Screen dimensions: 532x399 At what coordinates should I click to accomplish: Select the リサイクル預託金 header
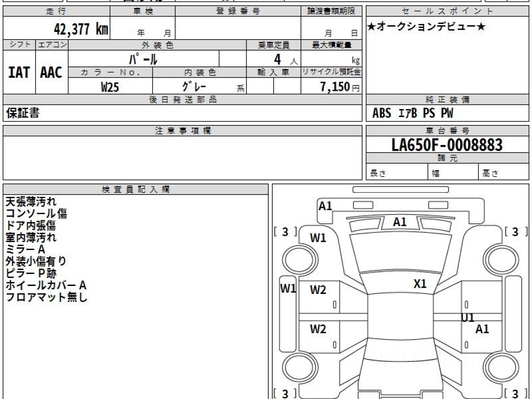point(332,72)
